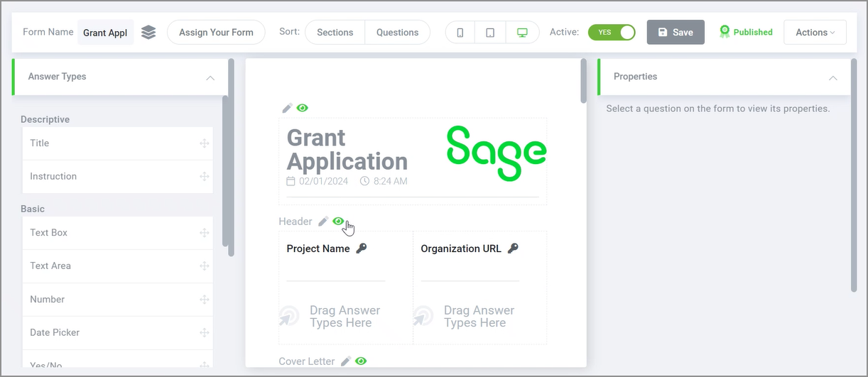The height and width of the screenshot is (377, 868).
Task: Select the Text Area answer type
Action: coord(118,266)
